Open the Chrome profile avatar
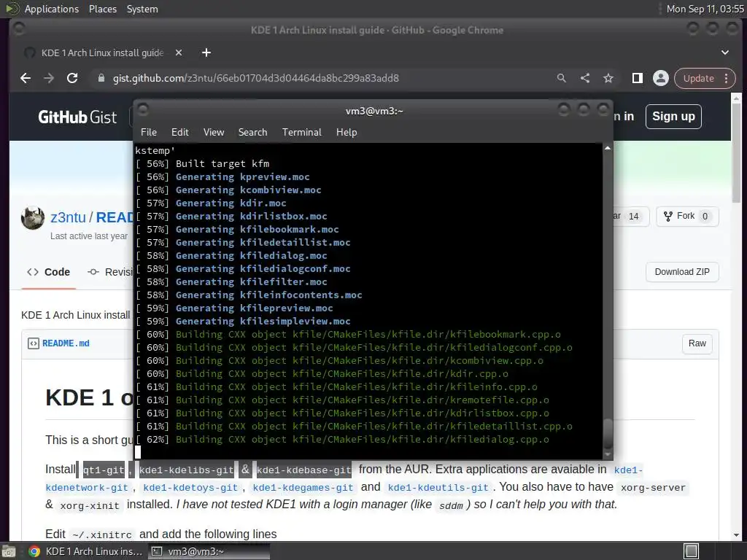Viewport: 747px width, 560px height. pyautogui.click(x=661, y=78)
